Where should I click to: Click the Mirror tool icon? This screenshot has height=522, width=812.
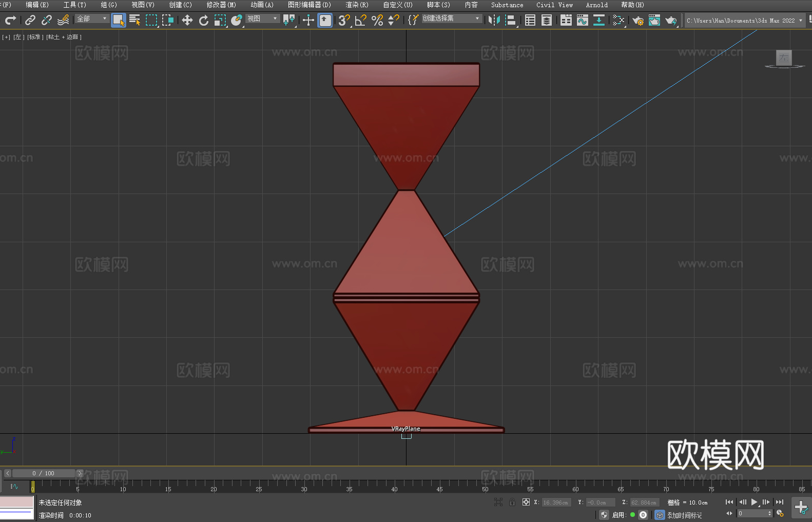coord(494,20)
